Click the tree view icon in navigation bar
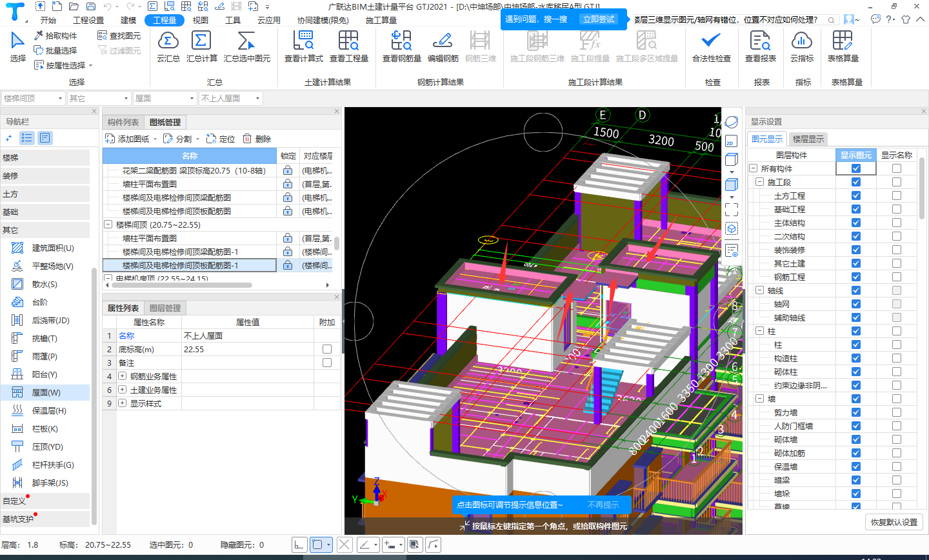This screenshot has width=929, height=560. [26, 137]
